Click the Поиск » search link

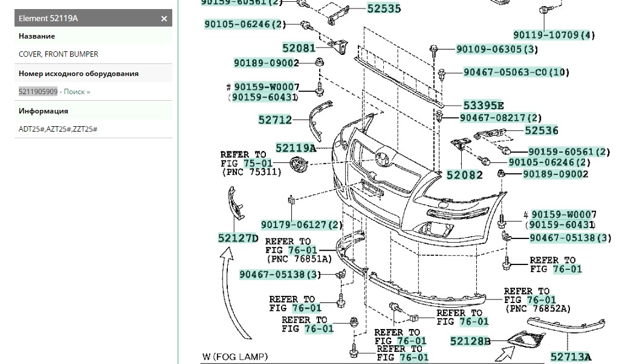(77, 92)
